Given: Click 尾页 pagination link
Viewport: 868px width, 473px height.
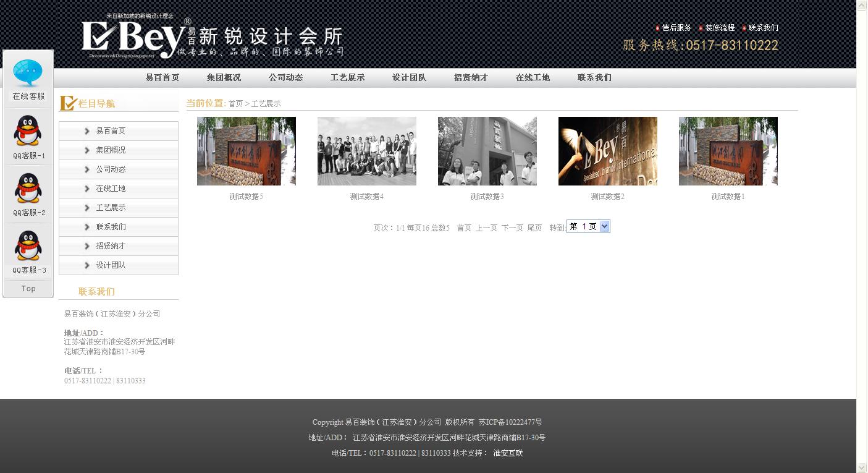Looking at the screenshot, I should coord(534,228).
